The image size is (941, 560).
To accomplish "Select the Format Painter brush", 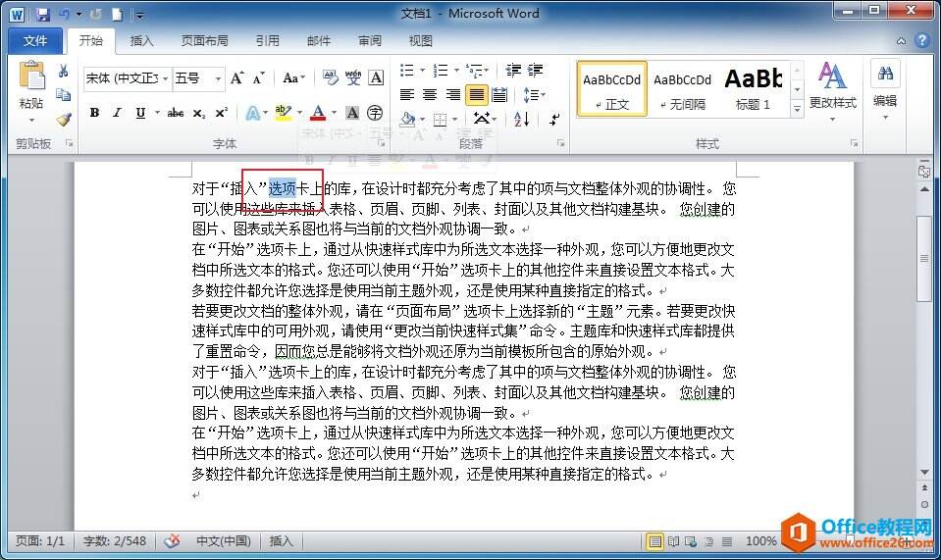I will click(63, 119).
